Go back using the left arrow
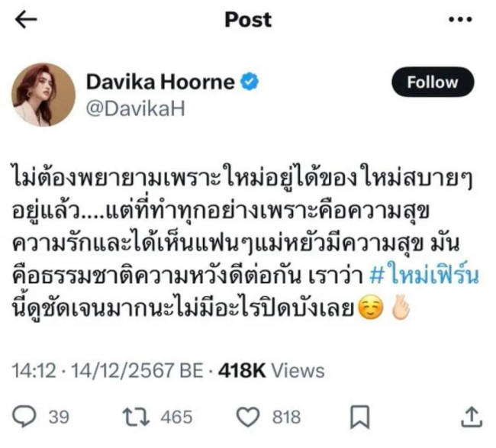The image size is (496, 448). point(26,19)
